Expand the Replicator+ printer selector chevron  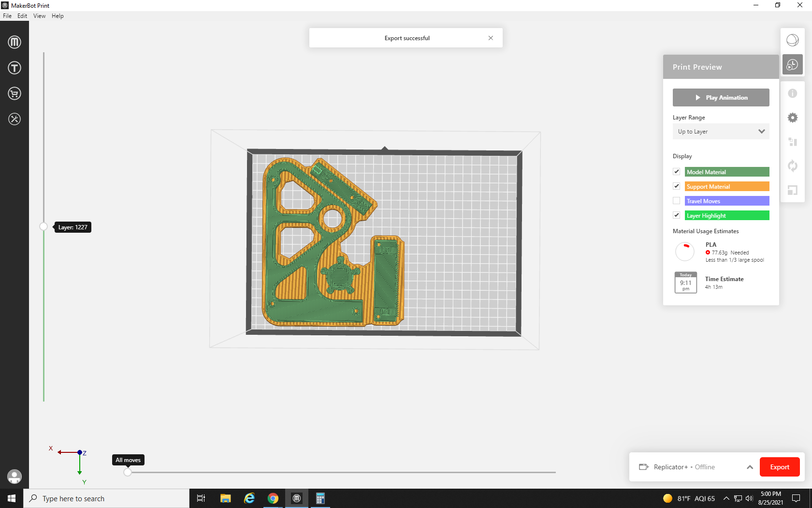point(750,467)
